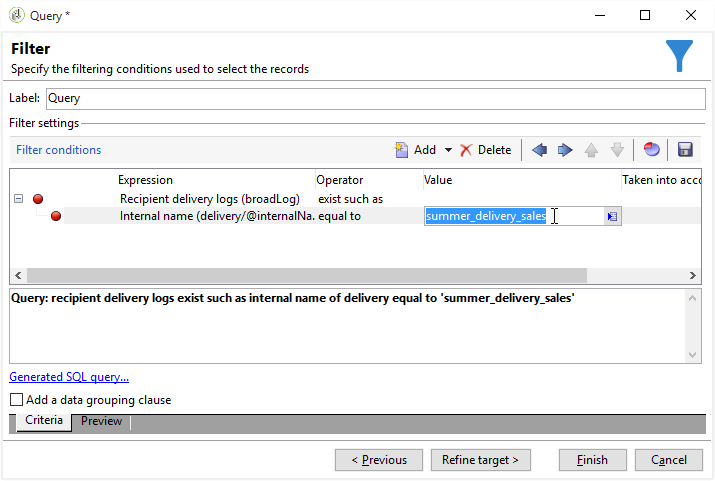715x481 pixels.
Task: Click the Previous button
Action: pyautogui.click(x=378, y=460)
